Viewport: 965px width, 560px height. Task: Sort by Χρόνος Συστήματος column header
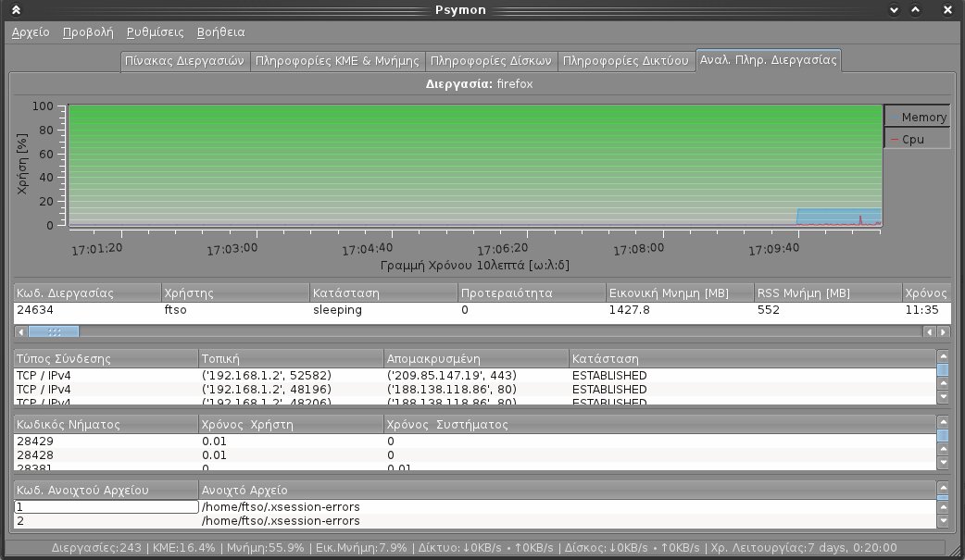(659, 425)
